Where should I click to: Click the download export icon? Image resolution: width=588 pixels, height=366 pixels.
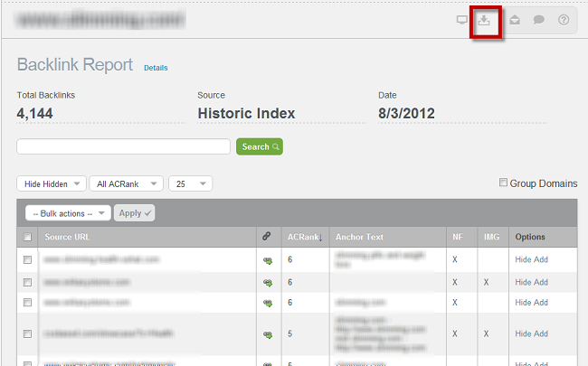[485, 20]
